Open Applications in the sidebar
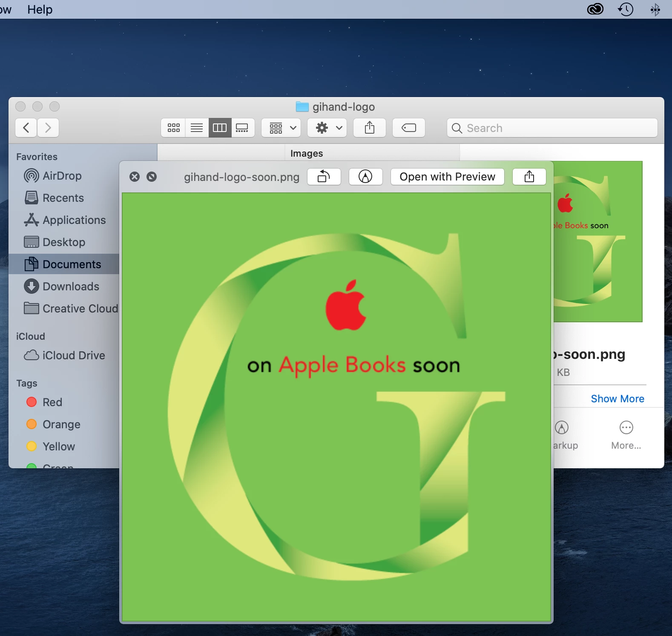The image size is (672, 636). (x=65, y=220)
